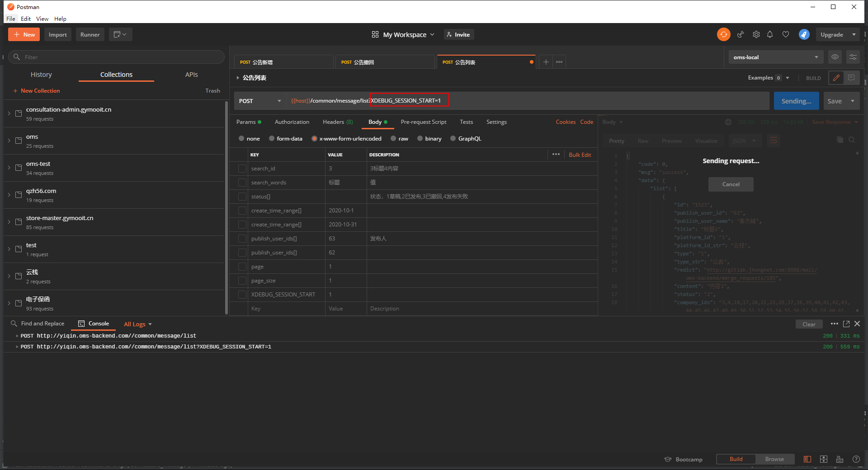
Task: Open the body table three-dot options
Action: 556,155
